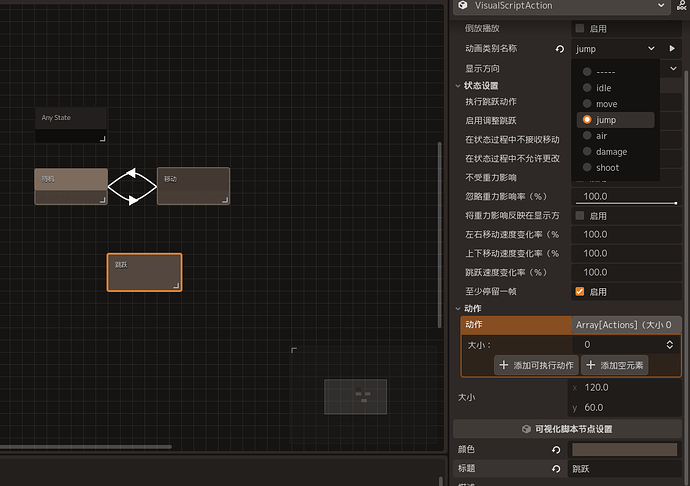Screen dimensions: 690x486
Task: Select the jump animation option
Action: [x=615, y=120]
